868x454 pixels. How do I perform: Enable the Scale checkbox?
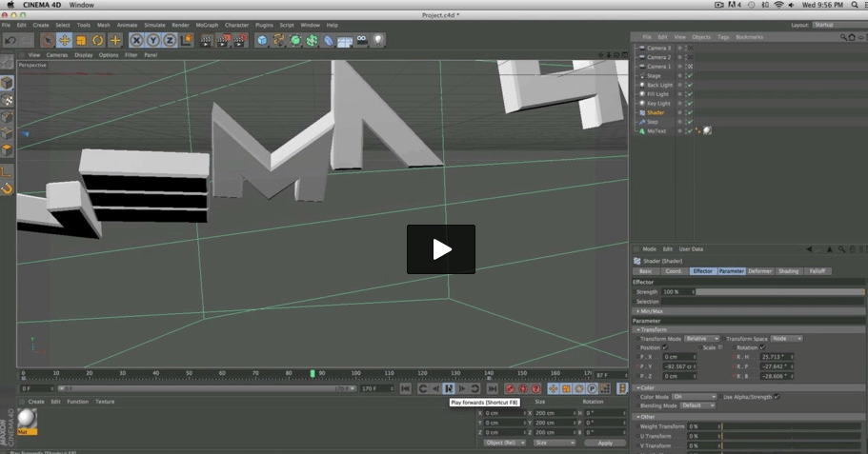(x=720, y=347)
